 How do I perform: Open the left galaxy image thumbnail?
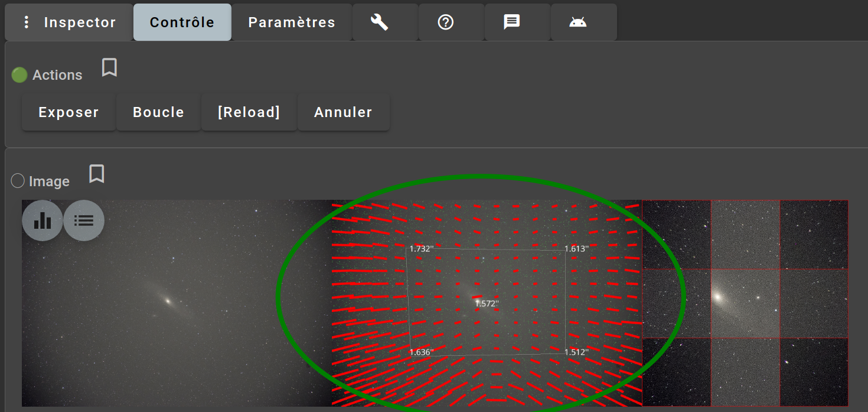tap(177, 303)
